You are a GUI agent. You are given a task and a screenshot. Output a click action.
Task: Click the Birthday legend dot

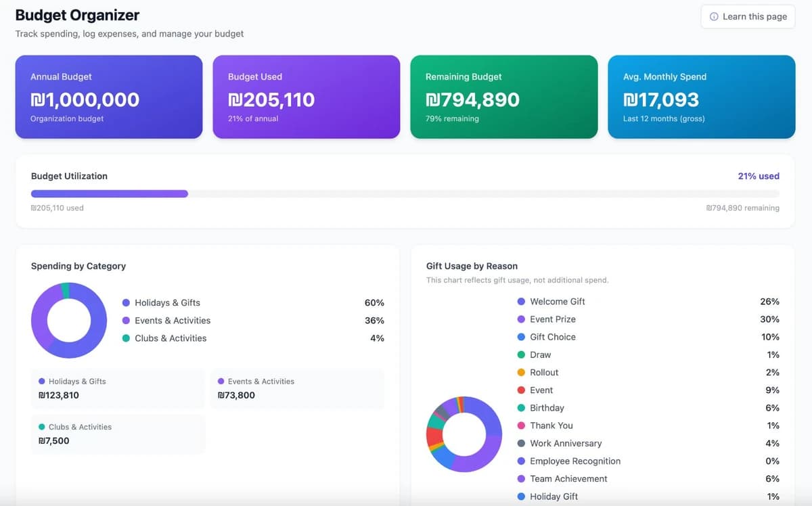(x=521, y=408)
